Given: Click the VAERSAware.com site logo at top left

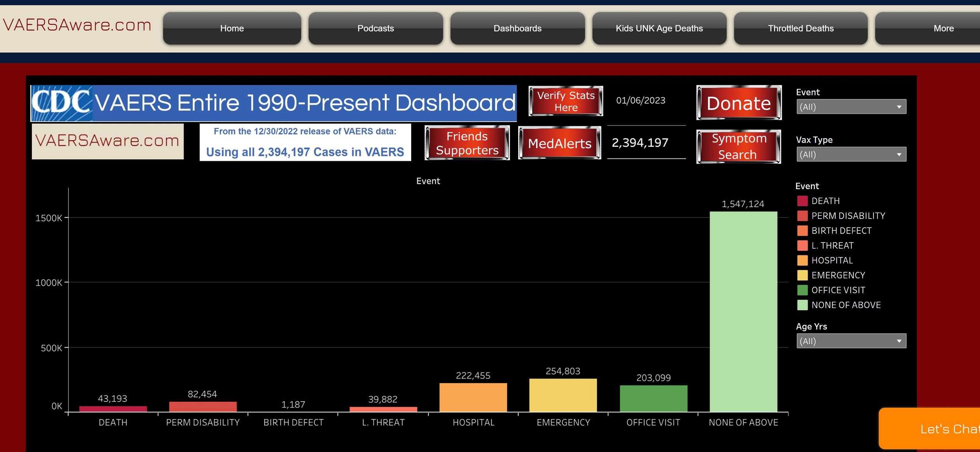Looking at the screenshot, I should pyautogui.click(x=77, y=25).
